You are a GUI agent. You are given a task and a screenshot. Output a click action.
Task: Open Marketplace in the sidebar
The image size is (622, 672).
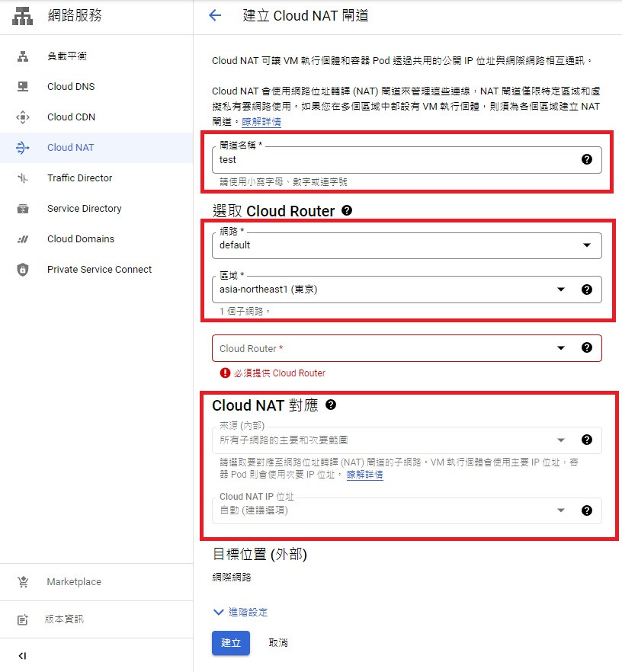[97, 581]
